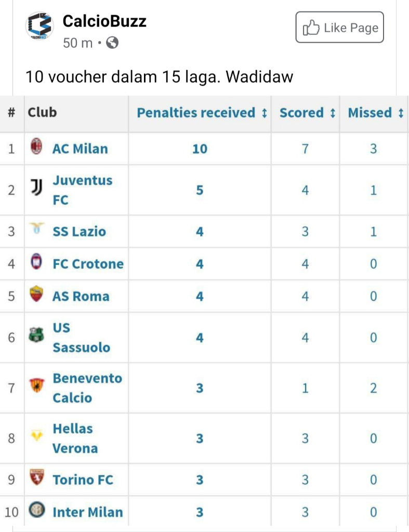Click the Torino FC bull crest
Viewport: 409px width, 532px height.
(36, 478)
